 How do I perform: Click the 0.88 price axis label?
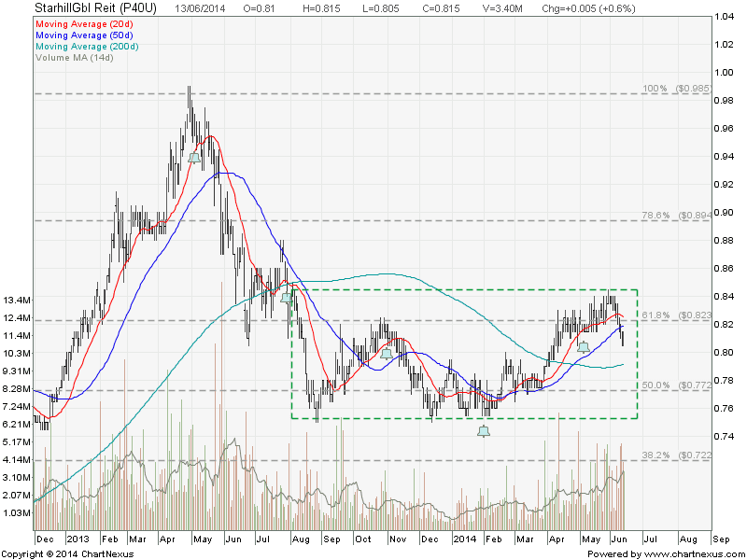click(724, 241)
